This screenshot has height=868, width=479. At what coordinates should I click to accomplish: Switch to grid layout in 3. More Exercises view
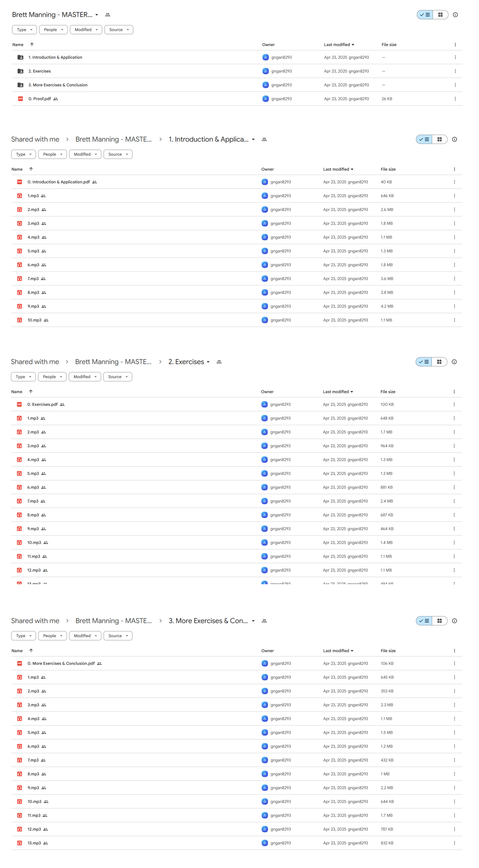pos(439,621)
